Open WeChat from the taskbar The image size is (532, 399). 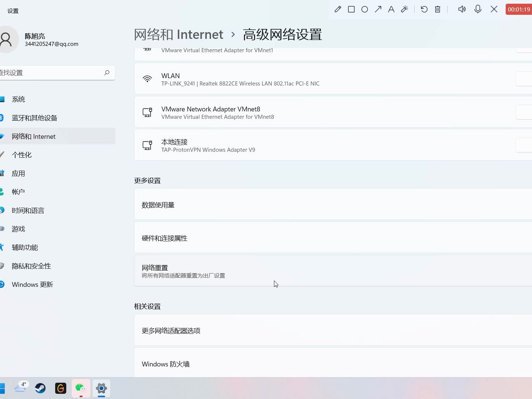tap(81, 388)
